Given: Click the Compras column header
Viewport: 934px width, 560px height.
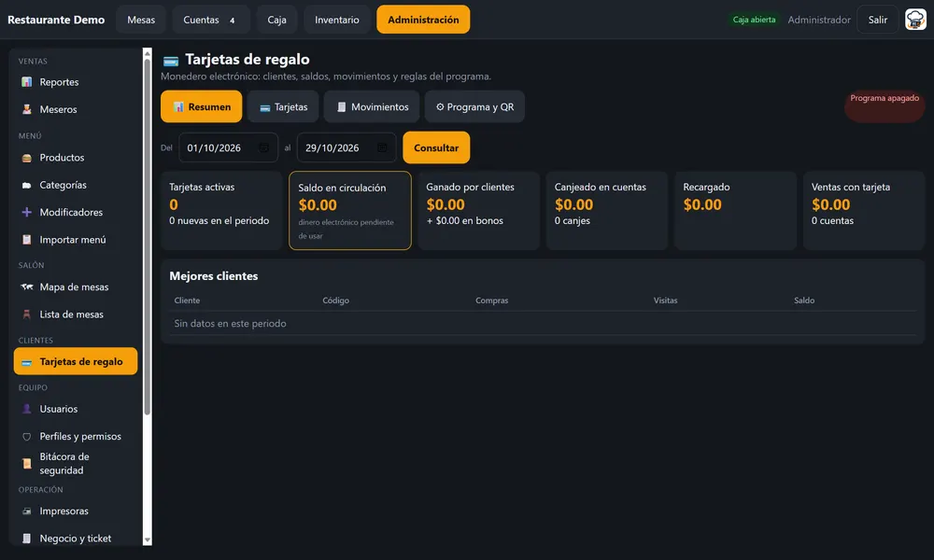Looking at the screenshot, I should 491,301.
